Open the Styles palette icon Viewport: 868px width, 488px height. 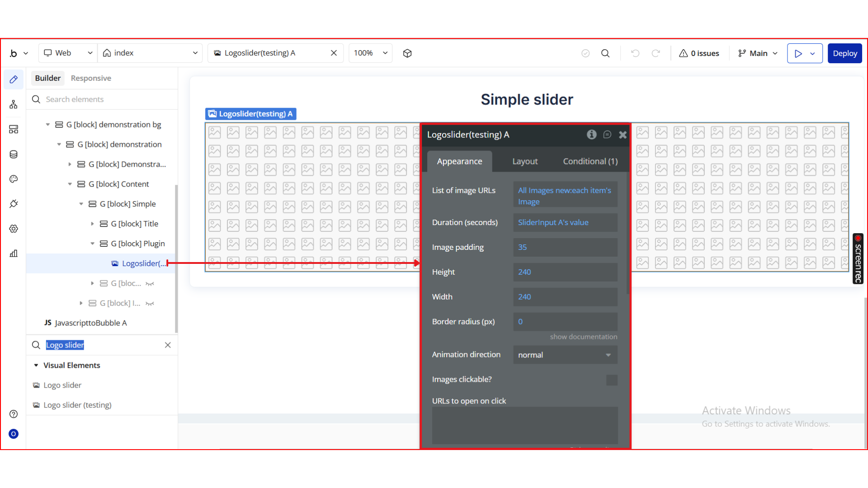pos(14,179)
